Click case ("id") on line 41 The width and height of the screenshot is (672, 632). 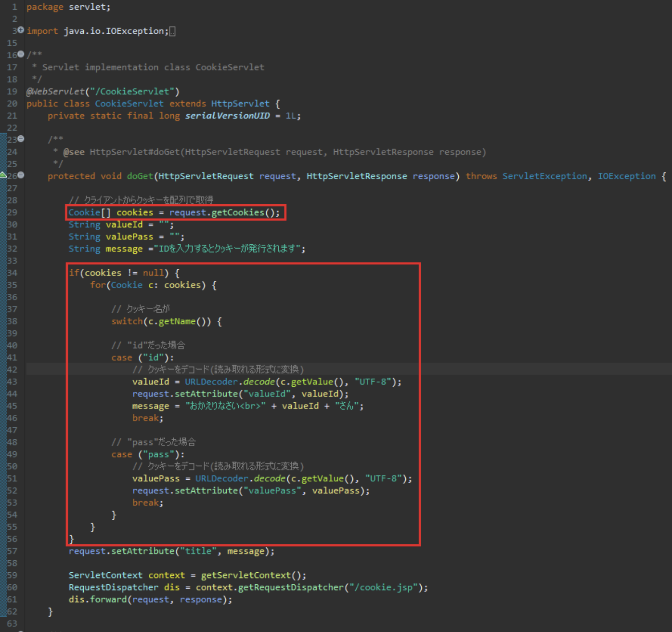[x=142, y=358]
